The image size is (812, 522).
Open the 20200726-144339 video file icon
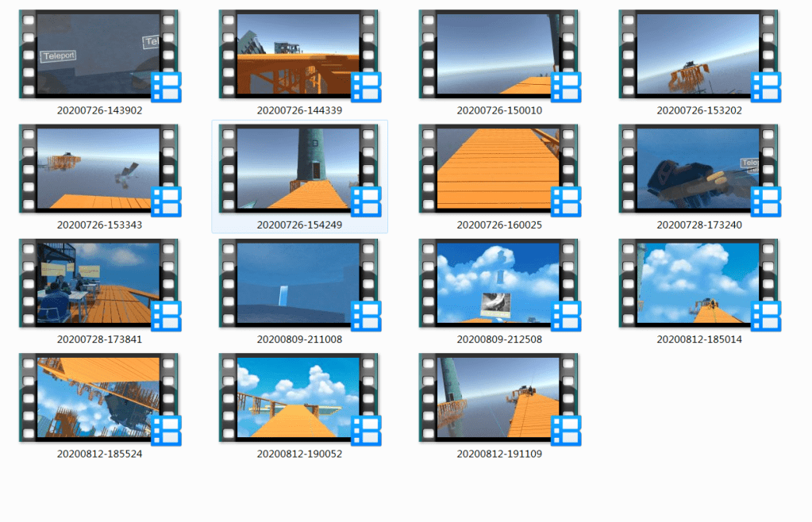(299, 55)
